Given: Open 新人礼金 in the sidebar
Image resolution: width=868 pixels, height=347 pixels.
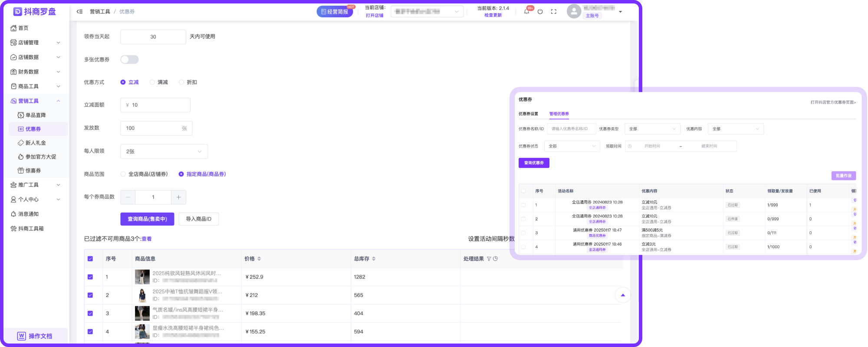Looking at the screenshot, I should pyautogui.click(x=36, y=143).
